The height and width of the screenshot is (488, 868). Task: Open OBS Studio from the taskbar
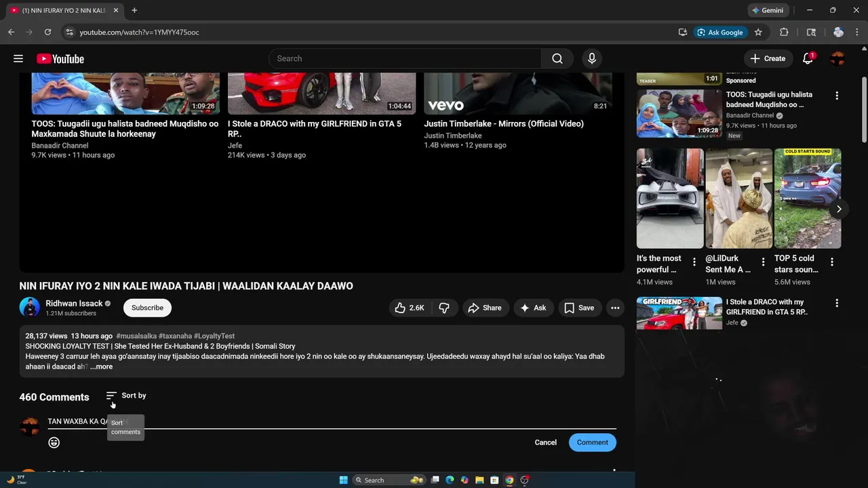(524, 480)
